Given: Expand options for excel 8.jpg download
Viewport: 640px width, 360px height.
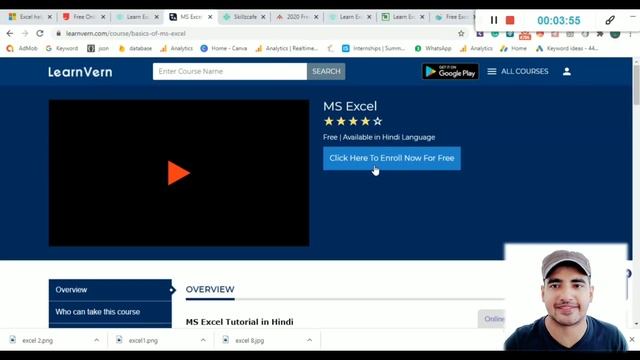Looking at the screenshot, I should point(309,340).
